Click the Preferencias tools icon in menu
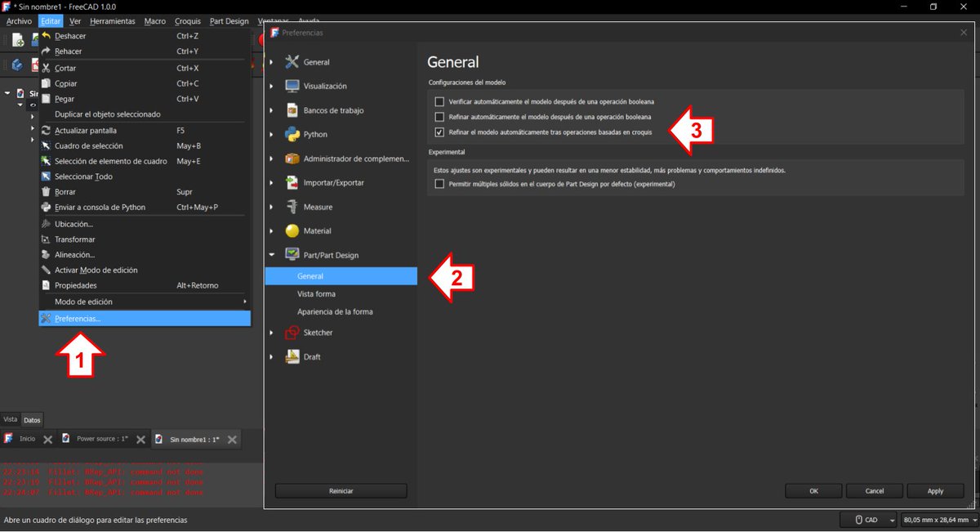The image size is (980, 532). point(47,319)
